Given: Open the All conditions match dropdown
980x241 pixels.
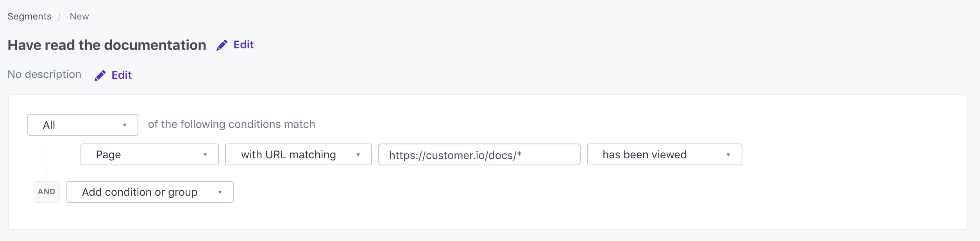Looking at the screenshot, I should pyautogui.click(x=83, y=125).
